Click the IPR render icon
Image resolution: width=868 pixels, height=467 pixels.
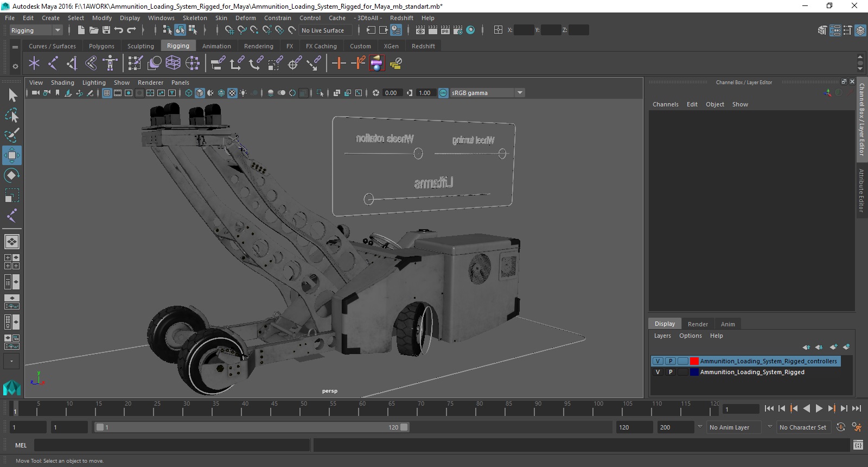click(x=445, y=30)
